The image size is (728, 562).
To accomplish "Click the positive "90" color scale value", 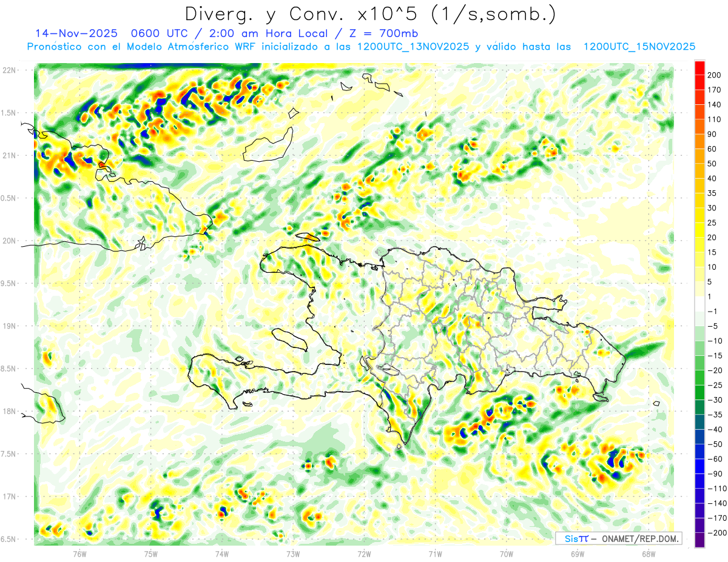I will coord(712,134).
